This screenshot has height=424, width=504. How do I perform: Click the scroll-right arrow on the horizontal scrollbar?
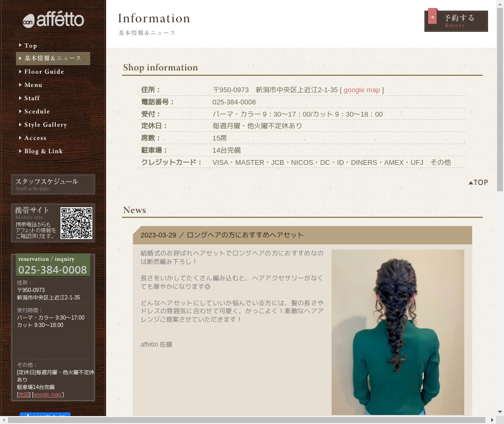[x=491, y=420]
